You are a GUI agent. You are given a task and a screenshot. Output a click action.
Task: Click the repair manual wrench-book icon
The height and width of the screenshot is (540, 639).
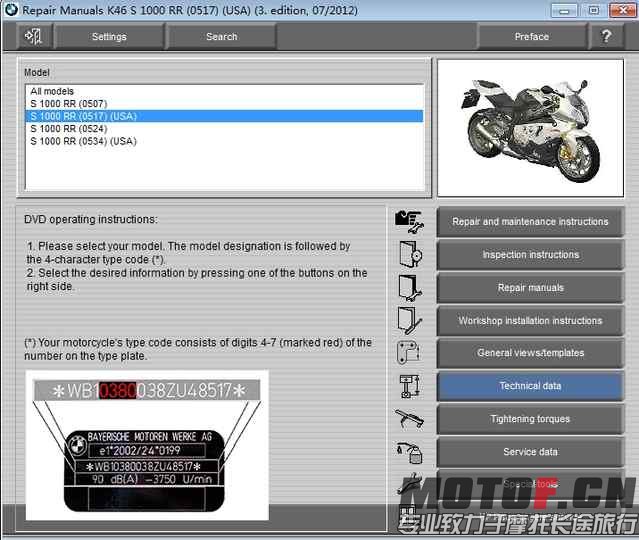click(x=410, y=288)
